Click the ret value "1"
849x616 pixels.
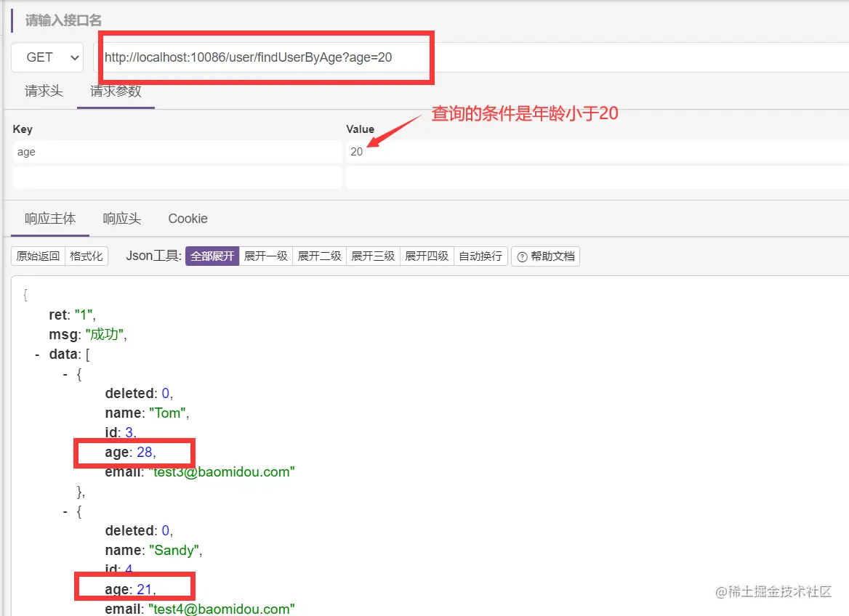[x=84, y=315]
